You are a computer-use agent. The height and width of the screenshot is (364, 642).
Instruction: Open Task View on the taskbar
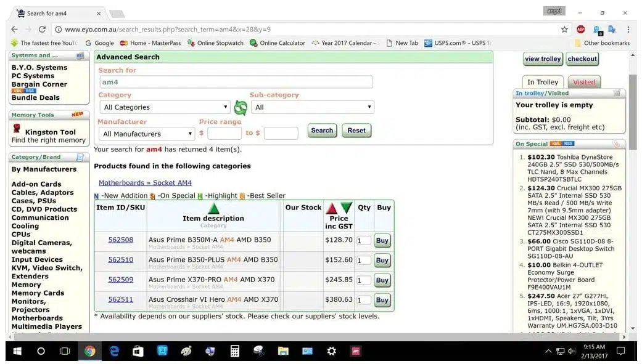65,351
